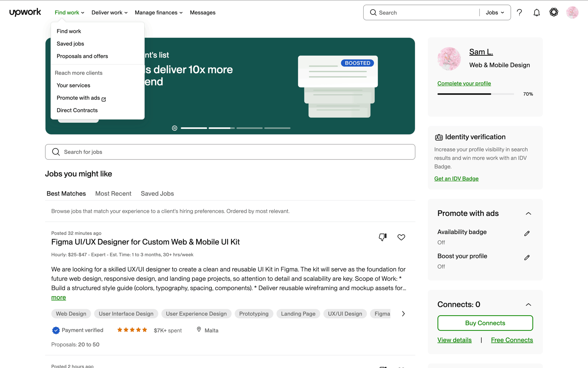Expand the Manage finances menu

point(159,13)
